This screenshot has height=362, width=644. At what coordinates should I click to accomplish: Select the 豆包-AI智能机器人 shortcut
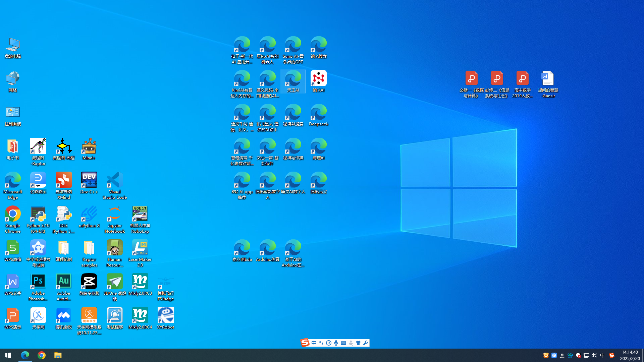pos(267,51)
